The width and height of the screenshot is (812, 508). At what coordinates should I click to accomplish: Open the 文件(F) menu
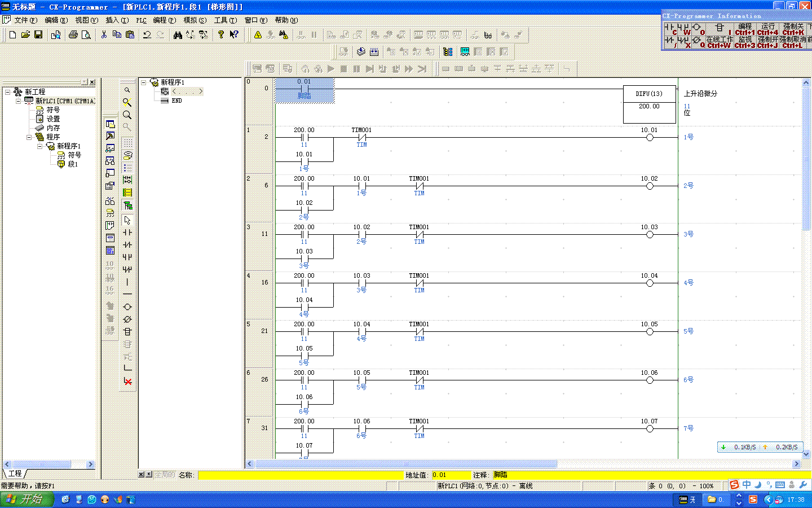[x=25, y=20]
